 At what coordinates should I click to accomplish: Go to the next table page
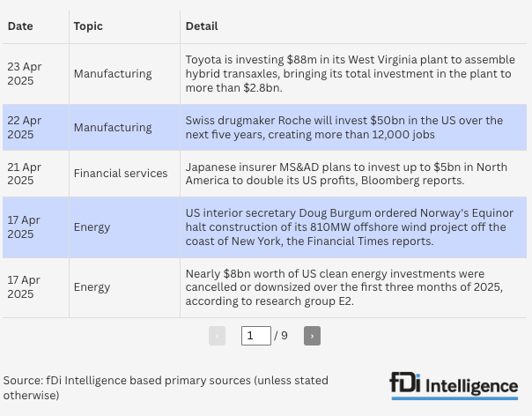[312, 336]
